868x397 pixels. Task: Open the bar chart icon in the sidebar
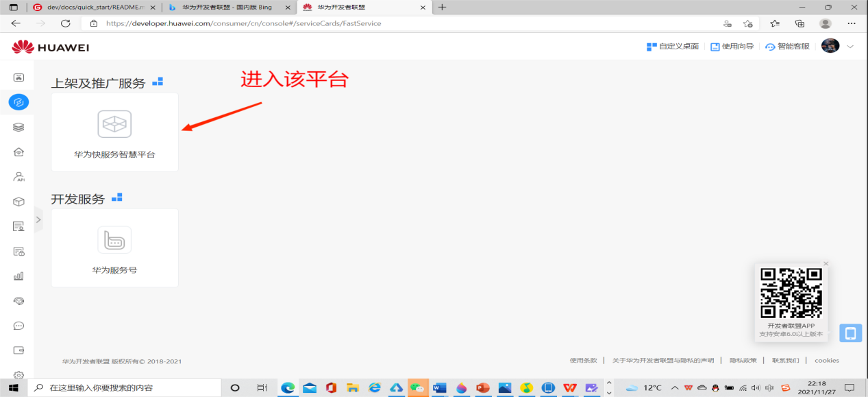19,276
